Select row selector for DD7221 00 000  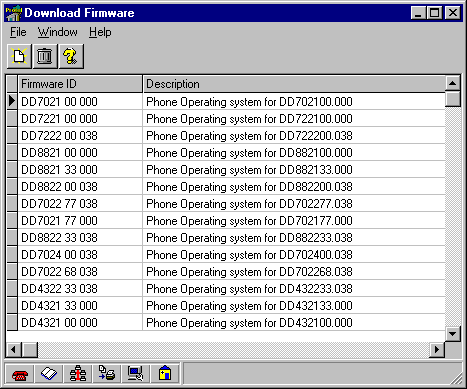[12, 118]
